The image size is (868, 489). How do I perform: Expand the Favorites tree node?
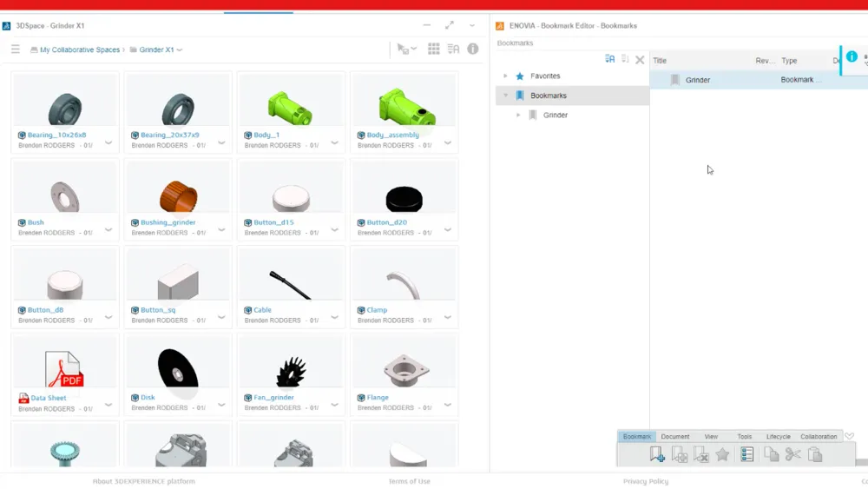(505, 76)
